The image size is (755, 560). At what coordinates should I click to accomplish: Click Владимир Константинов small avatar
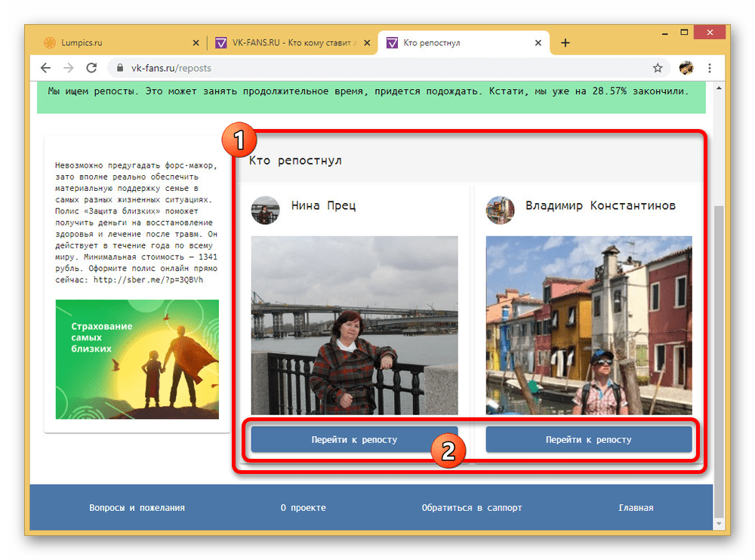pos(500,211)
